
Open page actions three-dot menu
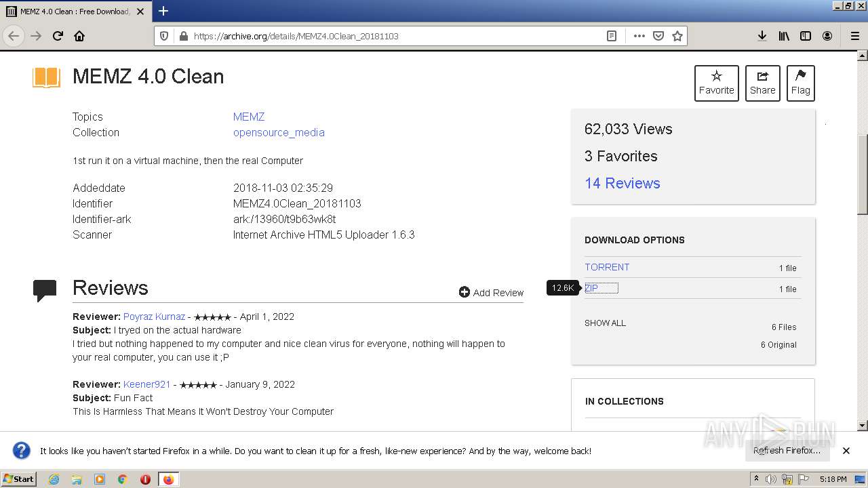tap(639, 36)
